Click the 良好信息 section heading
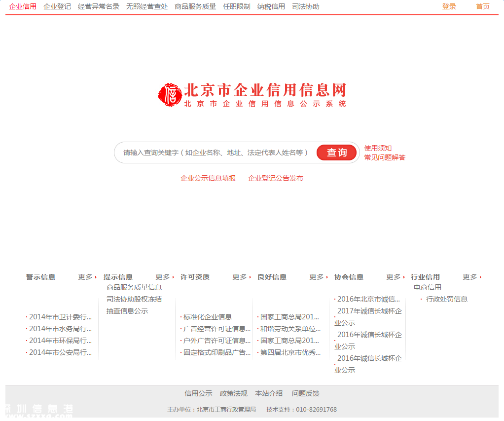The height and width of the screenshot is (421, 504). (272, 277)
